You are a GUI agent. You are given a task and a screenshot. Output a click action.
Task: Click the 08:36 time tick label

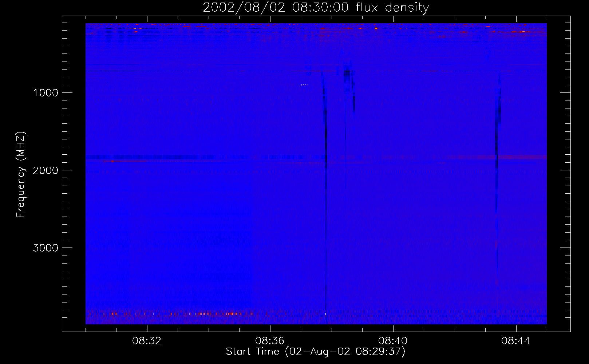pos(270,341)
